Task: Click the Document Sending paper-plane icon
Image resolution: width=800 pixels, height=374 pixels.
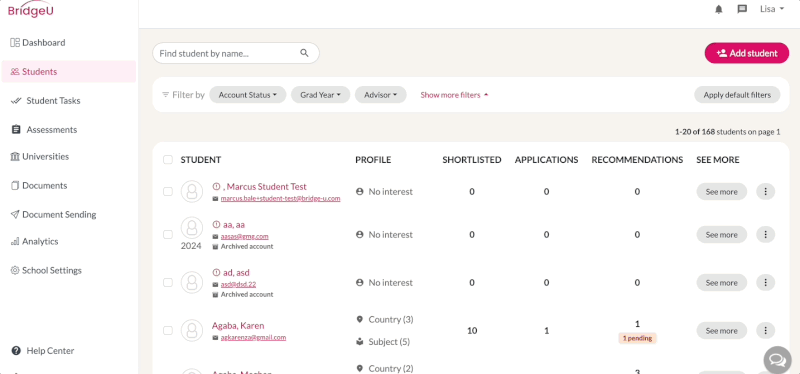Action: [15, 214]
